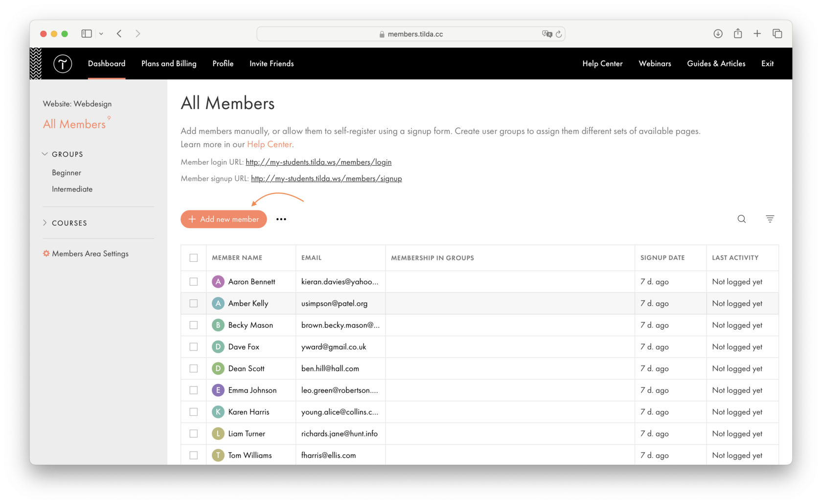The height and width of the screenshot is (504, 822).
Task: Click Emma Johnson's avatar circle
Action: point(218,390)
